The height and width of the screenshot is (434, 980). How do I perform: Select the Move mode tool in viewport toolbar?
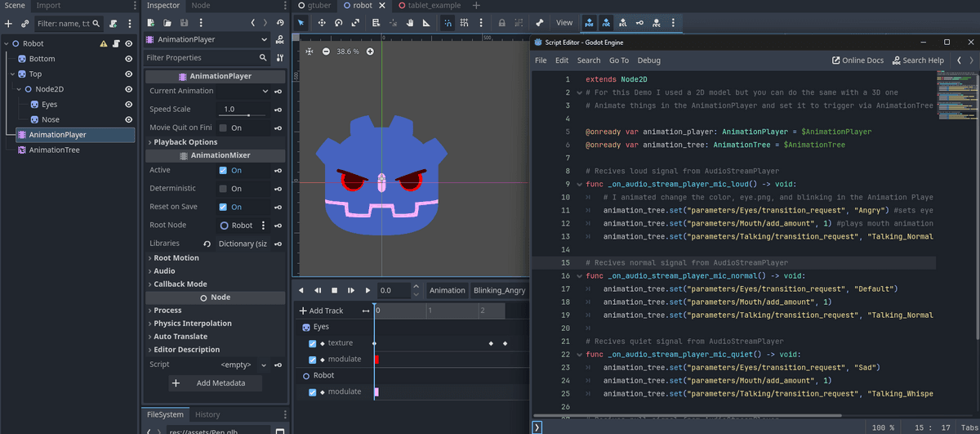[320, 23]
